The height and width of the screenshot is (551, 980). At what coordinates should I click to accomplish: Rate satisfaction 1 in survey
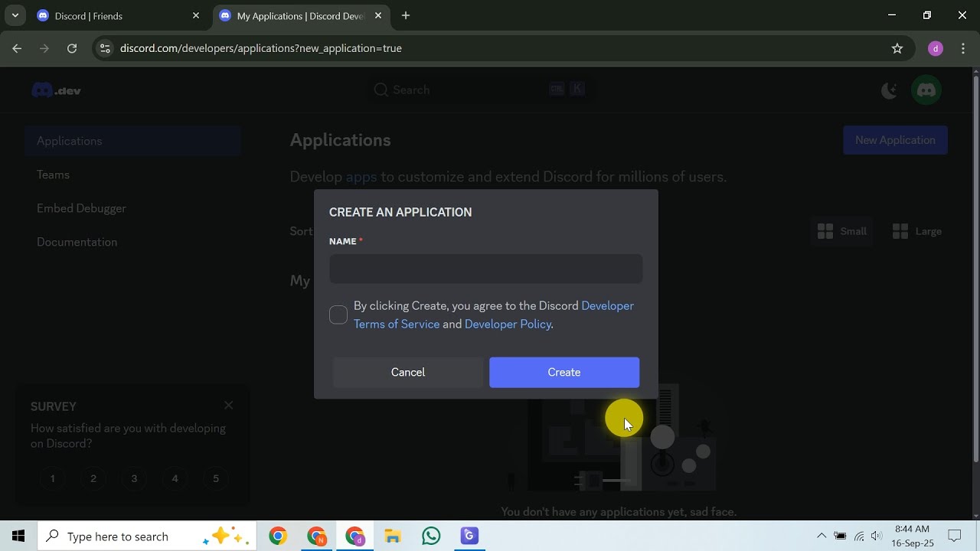click(53, 478)
